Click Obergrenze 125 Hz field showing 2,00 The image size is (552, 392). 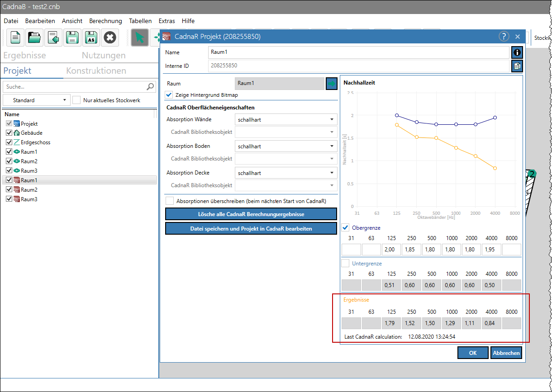point(391,250)
